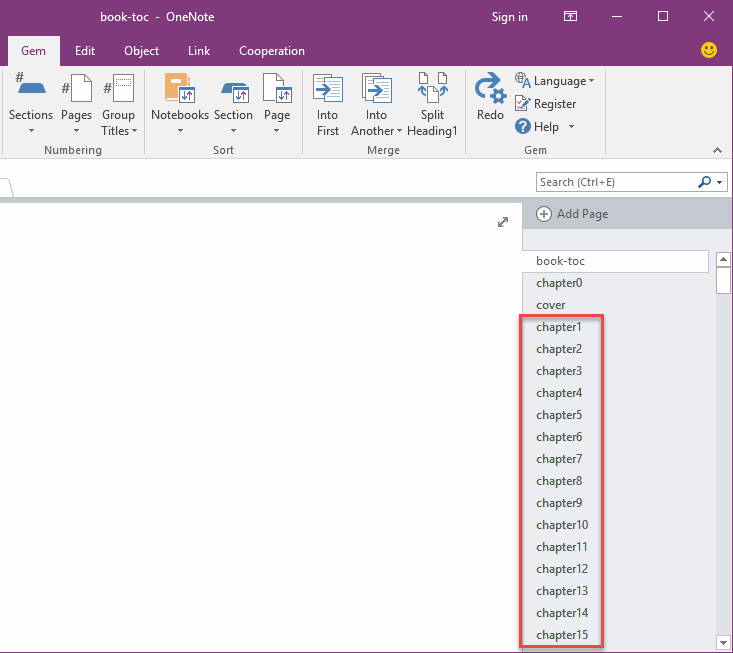The width and height of the screenshot is (733, 653).
Task: Click the Sort Notebooks icon
Action: pyautogui.click(x=180, y=88)
